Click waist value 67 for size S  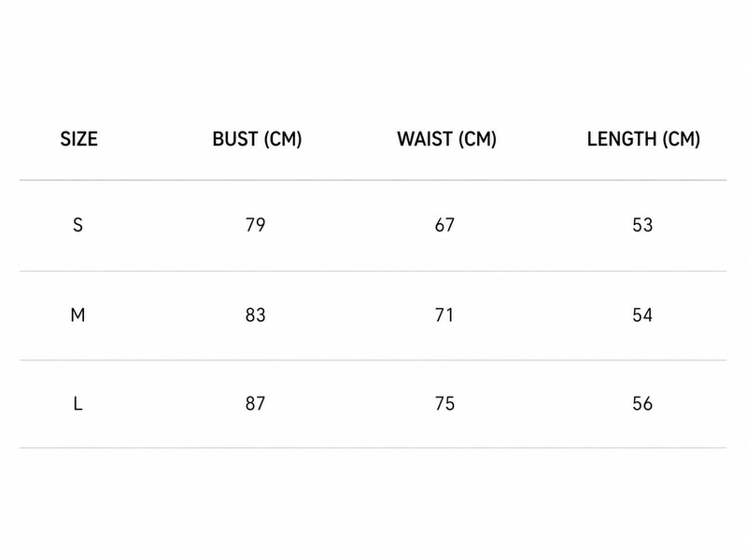click(445, 225)
